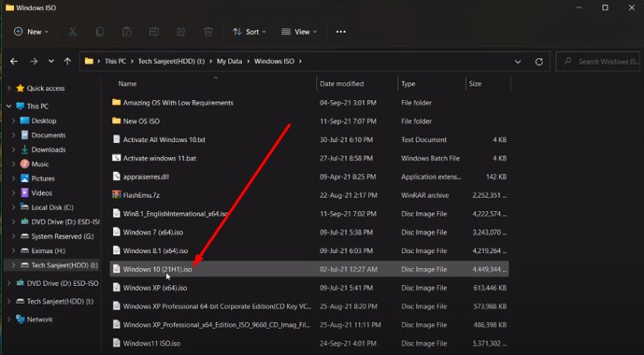Screen dimensions: 644x355
Task: Click the Documents icon in sidebar
Action: pyautogui.click(x=24, y=135)
